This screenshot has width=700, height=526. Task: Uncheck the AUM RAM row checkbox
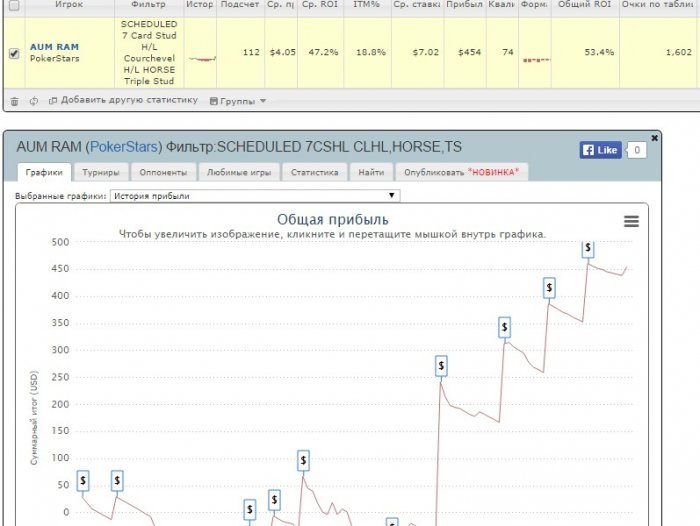(14, 54)
